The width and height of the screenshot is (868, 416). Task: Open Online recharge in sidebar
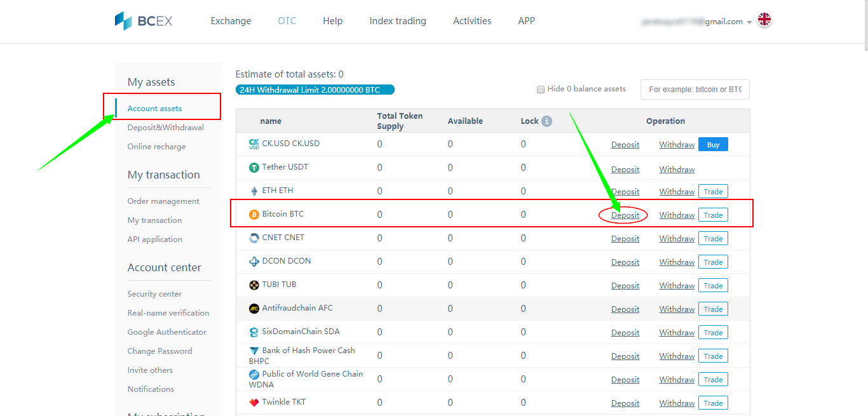coord(156,147)
